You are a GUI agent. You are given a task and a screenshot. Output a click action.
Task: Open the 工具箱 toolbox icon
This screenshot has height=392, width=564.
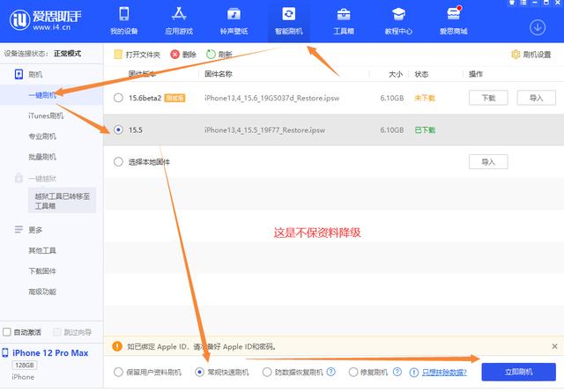pos(344,15)
